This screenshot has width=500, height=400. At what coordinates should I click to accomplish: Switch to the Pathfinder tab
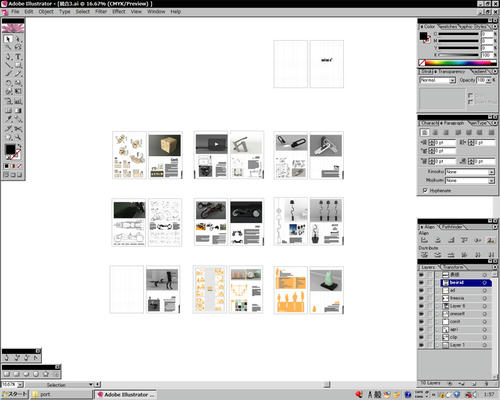[x=452, y=227]
